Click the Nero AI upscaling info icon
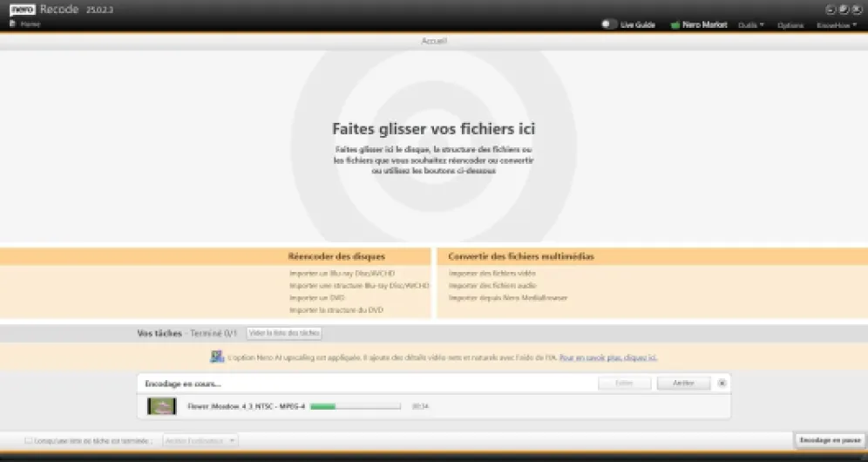The width and height of the screenshot is (868, 462). tap(217, 357)
